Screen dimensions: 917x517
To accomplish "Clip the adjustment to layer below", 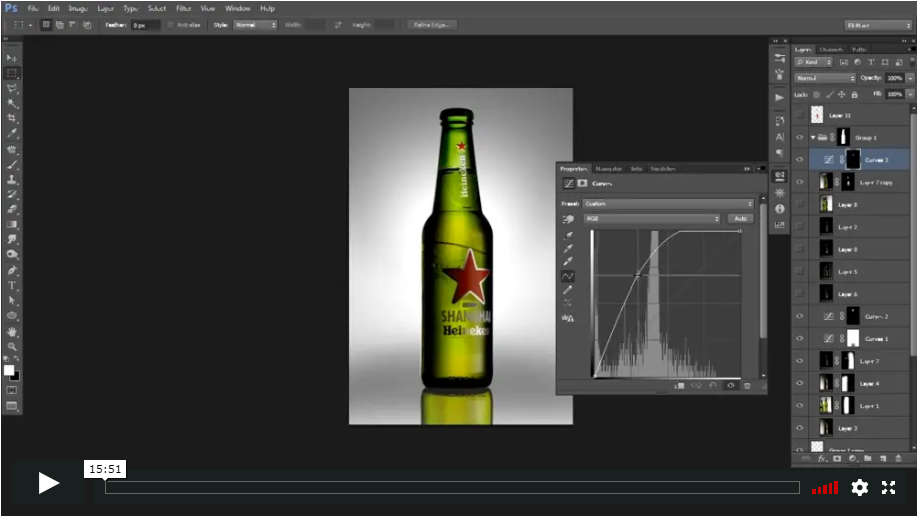I will pyautogui.click(x=679, y=385).
